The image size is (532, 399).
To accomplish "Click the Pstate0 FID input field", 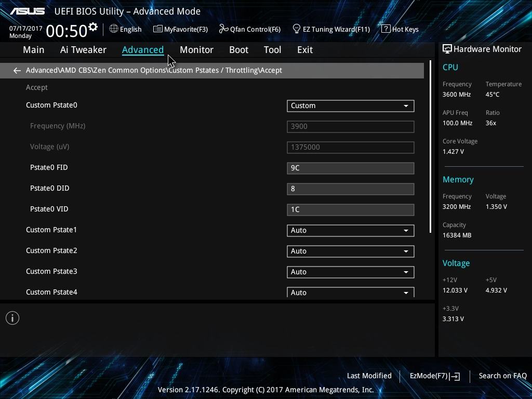I will tap(351, 168).
